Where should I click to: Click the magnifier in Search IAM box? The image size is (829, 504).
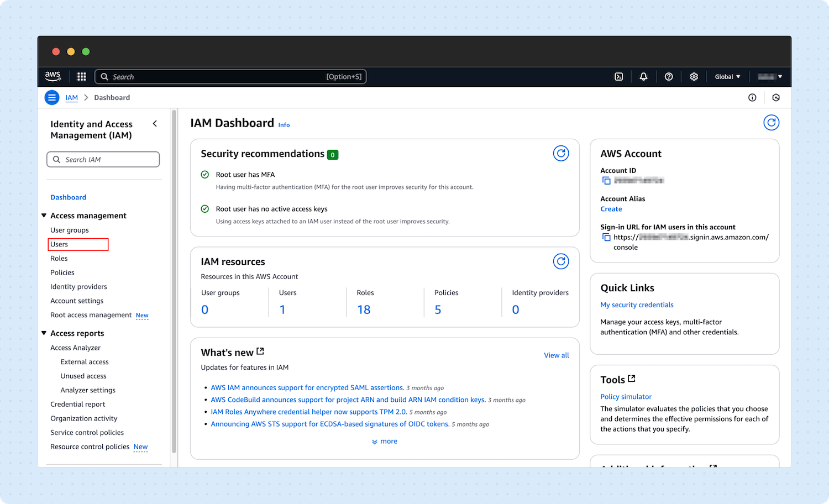pos(56,160)
